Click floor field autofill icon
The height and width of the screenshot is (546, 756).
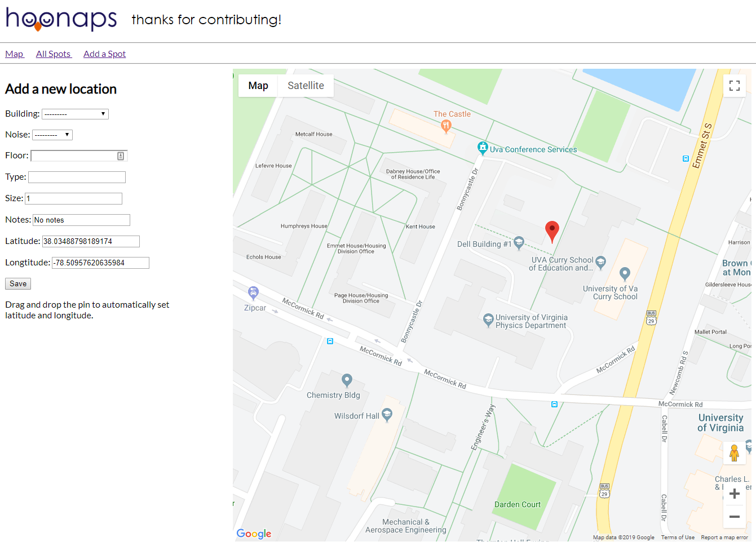click(x=121, y=156)
